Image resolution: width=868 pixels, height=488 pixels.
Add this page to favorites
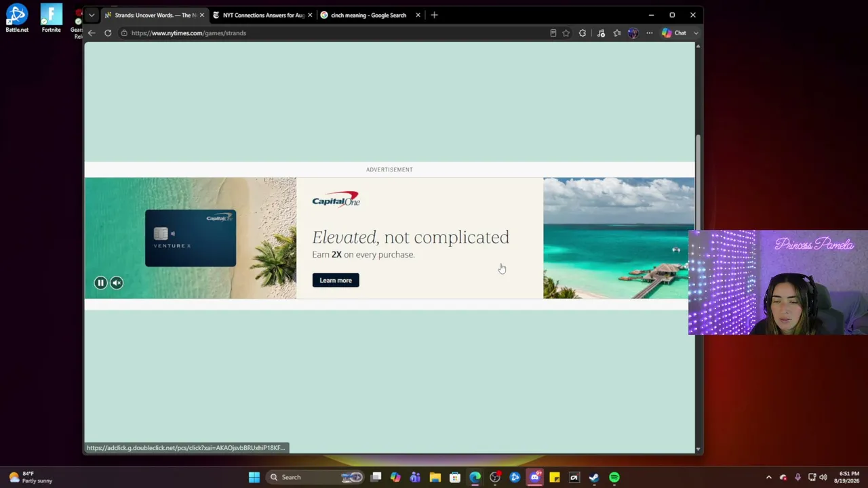point(566,33)
